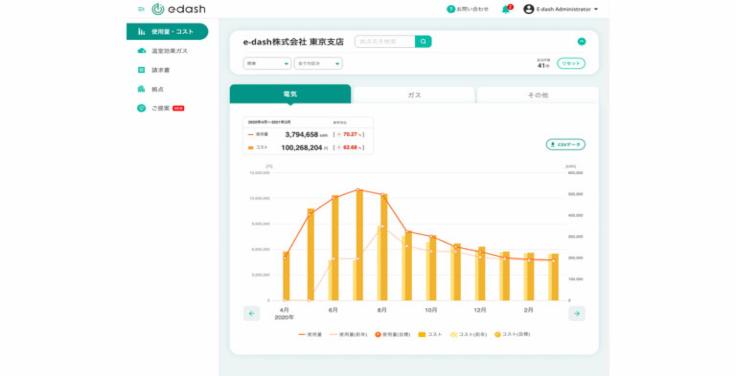Screen dimensions: 736x376
Task: Collapse the sidebar with the hamburger icon
Action: [x=141, y=9]
